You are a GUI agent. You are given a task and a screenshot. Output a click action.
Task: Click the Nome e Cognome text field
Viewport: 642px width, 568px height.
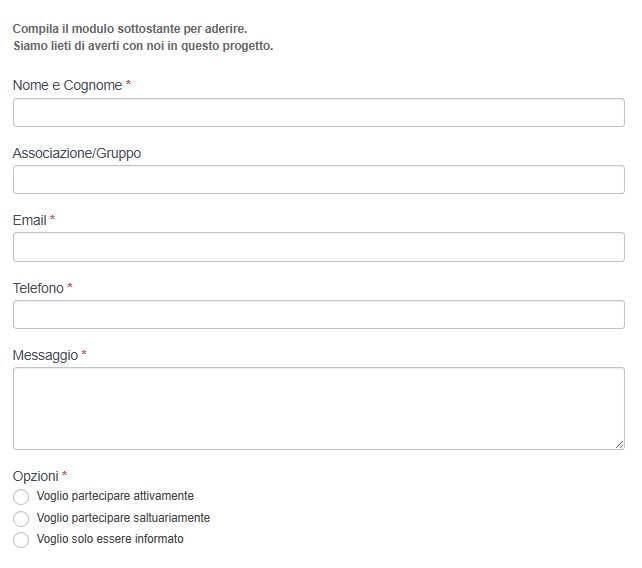point(319,112)
